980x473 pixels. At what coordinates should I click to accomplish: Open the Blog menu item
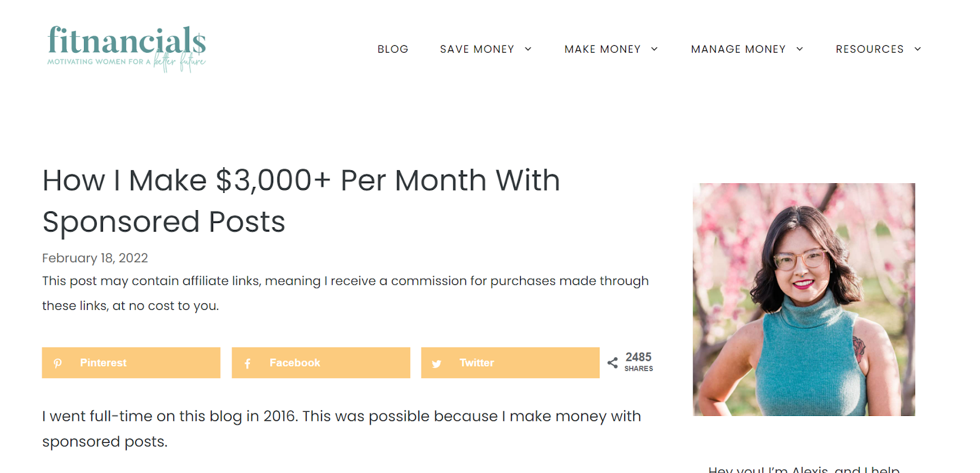tap(393, 49)
